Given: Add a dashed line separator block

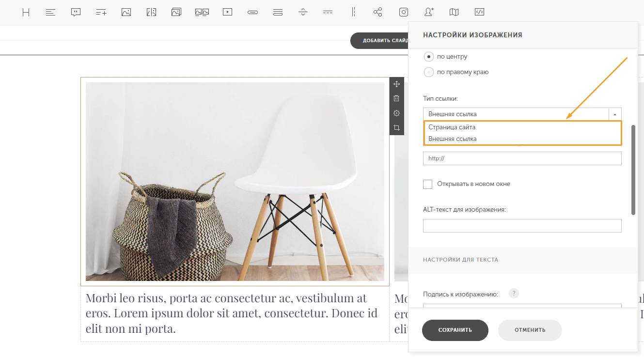Looking at the screenshot, I should tap(328, 13).
